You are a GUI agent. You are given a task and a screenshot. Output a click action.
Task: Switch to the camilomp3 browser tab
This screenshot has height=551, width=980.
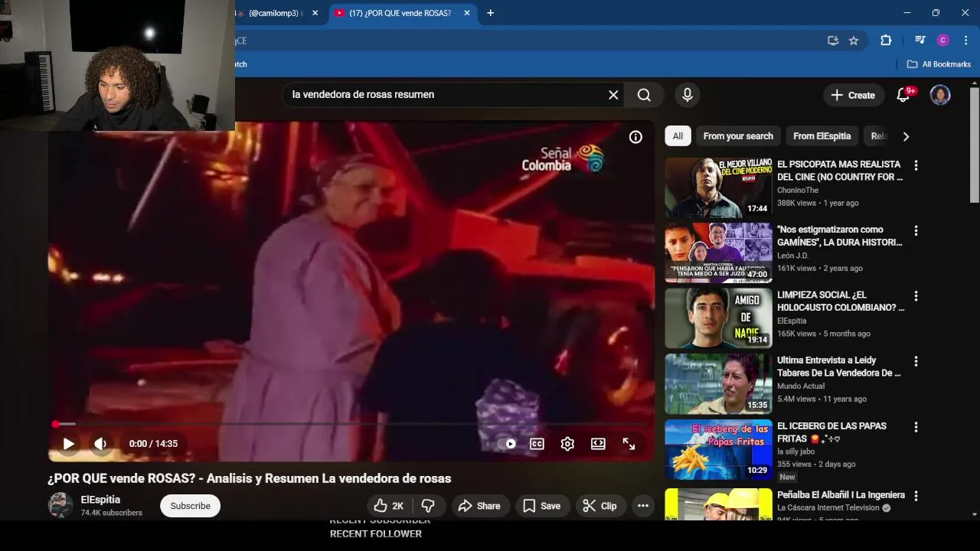point(273,13)
